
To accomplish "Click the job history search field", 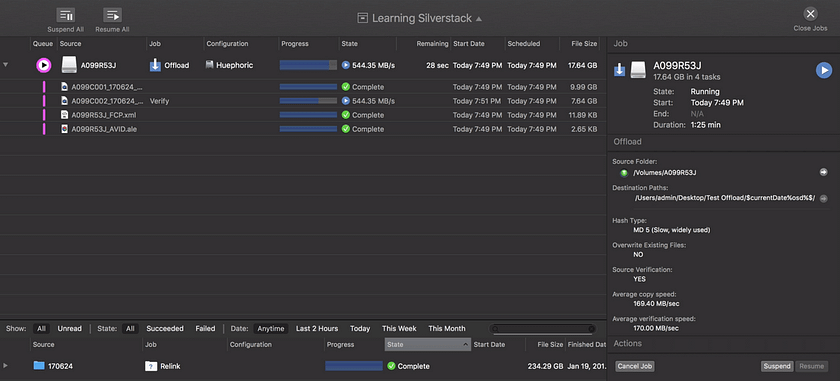I will pyautogui.click(x=543, y=328).
